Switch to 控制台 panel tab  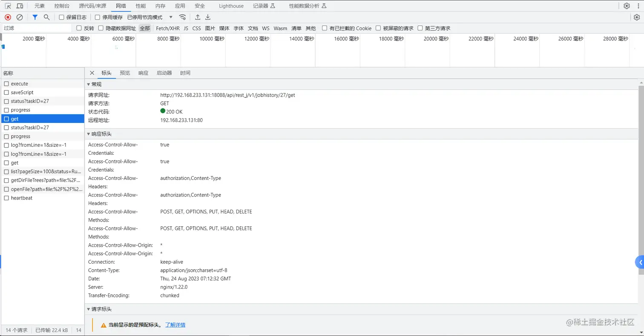pos(62,6)
